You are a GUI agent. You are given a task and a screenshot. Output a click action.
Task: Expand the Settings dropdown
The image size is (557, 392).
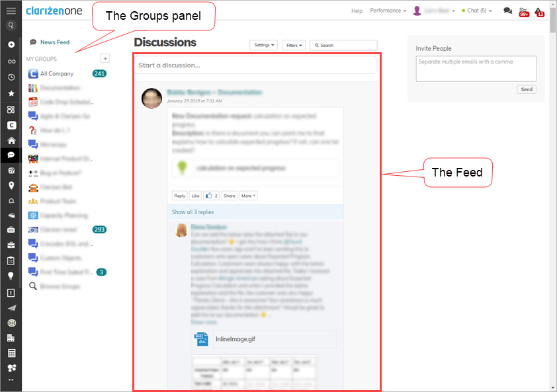pyautogui.click(x=263, y=45)
